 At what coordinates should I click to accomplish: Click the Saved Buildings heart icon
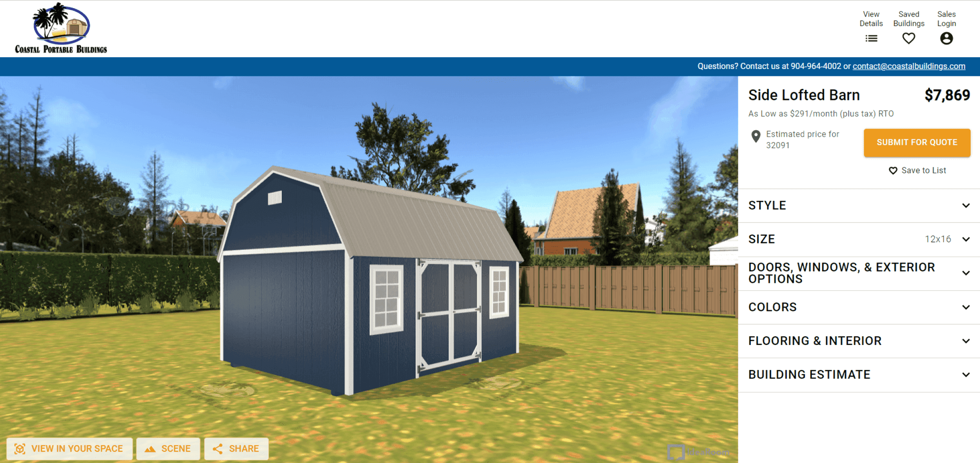[908, 39]
